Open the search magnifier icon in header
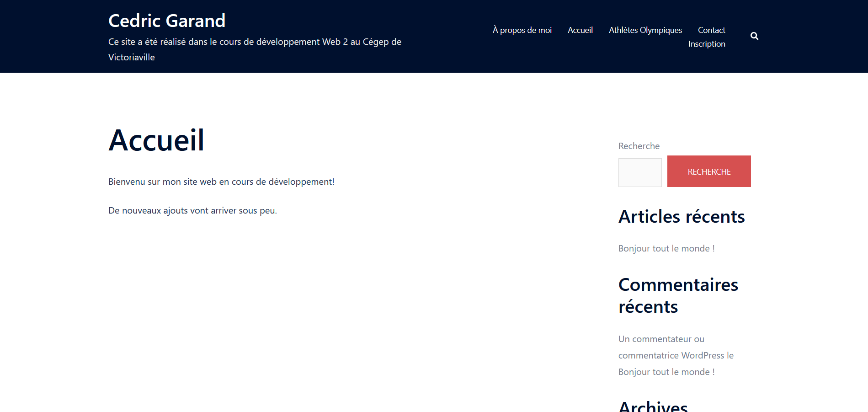The height and width of the screenshot is (412, 868). click(754, 36)
